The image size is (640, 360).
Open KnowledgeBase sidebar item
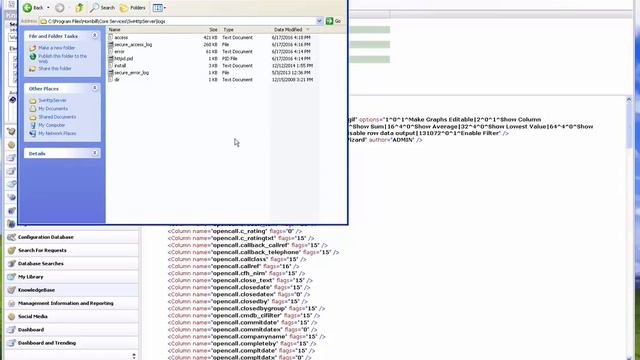click(x=72, y=290)
